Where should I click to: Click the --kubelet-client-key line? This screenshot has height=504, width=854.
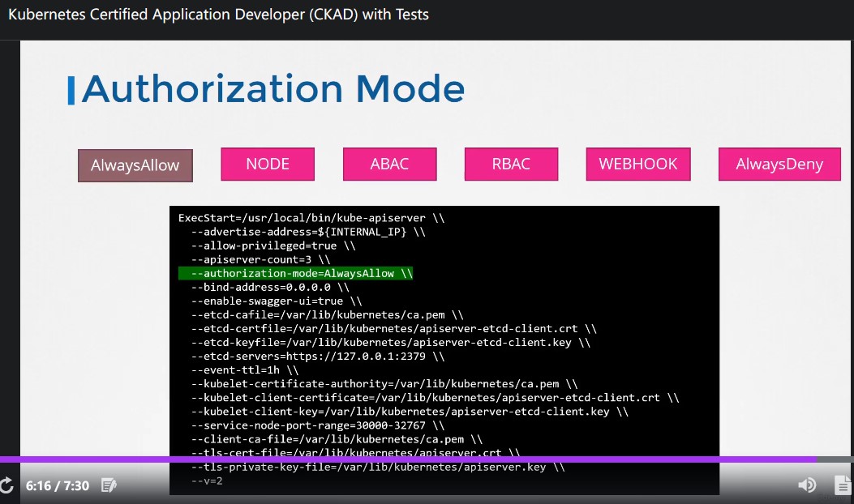[x=410, y=412]
